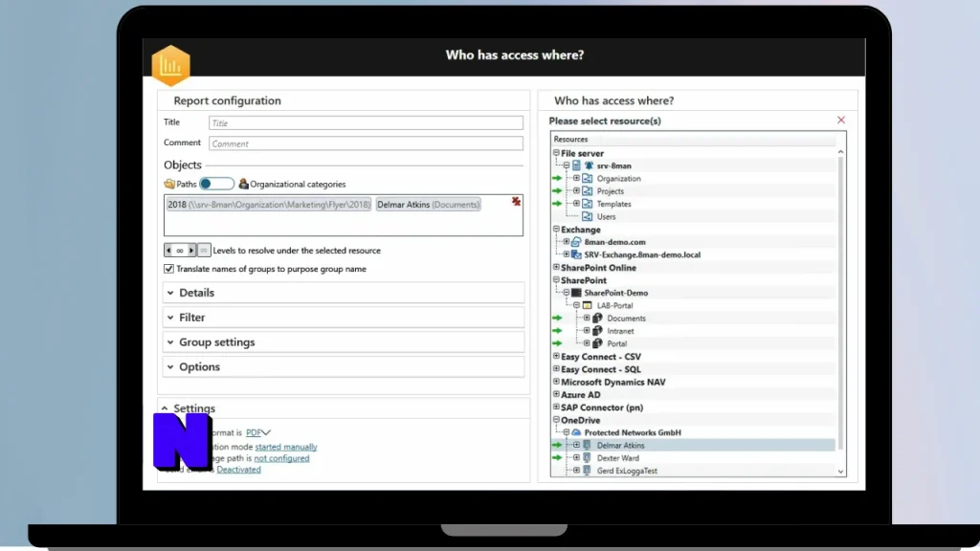Screen dimensions: 980x551
Task: Click the green arrow beside Dexter Ward
Action: [x=557, y=458]
